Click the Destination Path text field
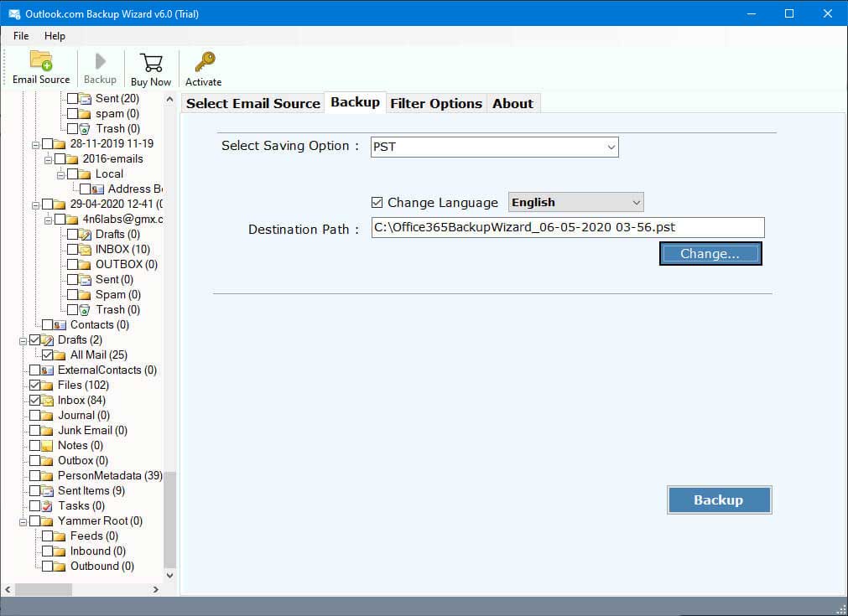 (568, 227)
